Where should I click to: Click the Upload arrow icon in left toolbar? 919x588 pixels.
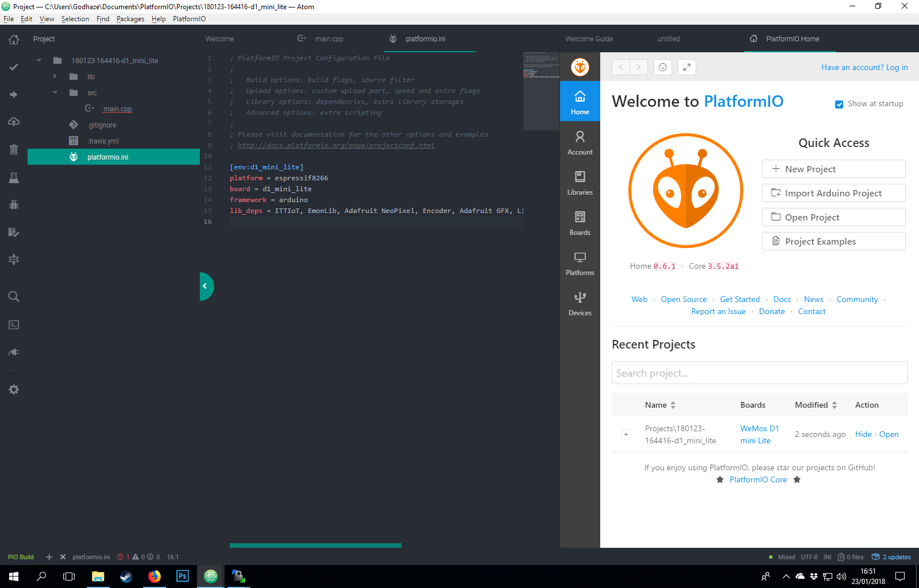pos(14,94)
